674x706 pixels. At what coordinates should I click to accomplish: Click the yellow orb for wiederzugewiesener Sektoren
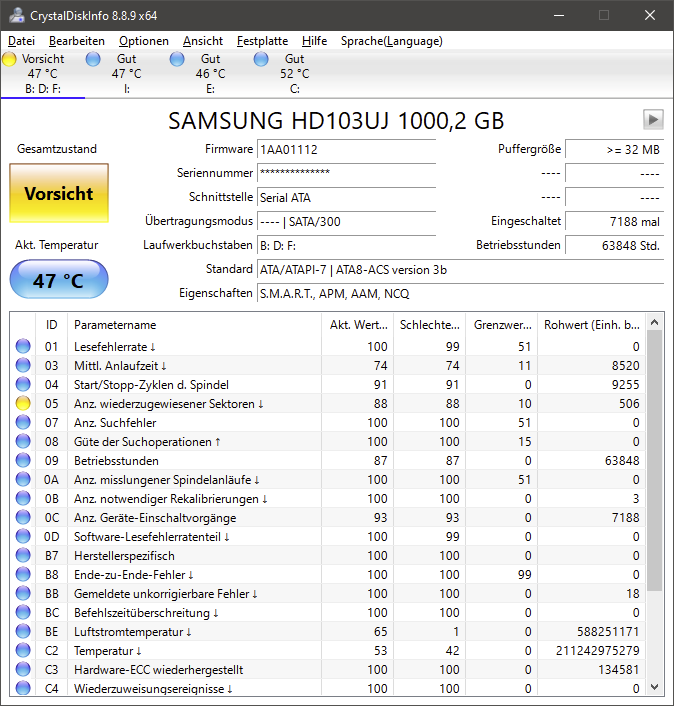pyautogui.click(x=23, y=403)
